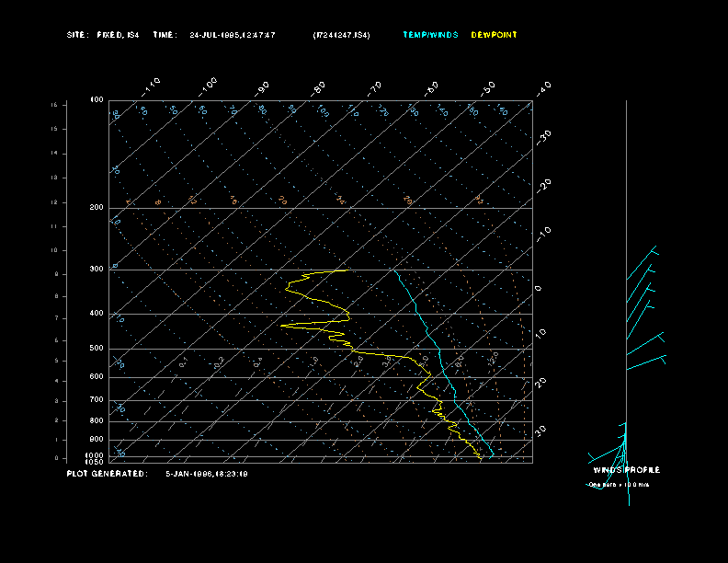Click the -90 isotherm label on top

click(262, 89)
